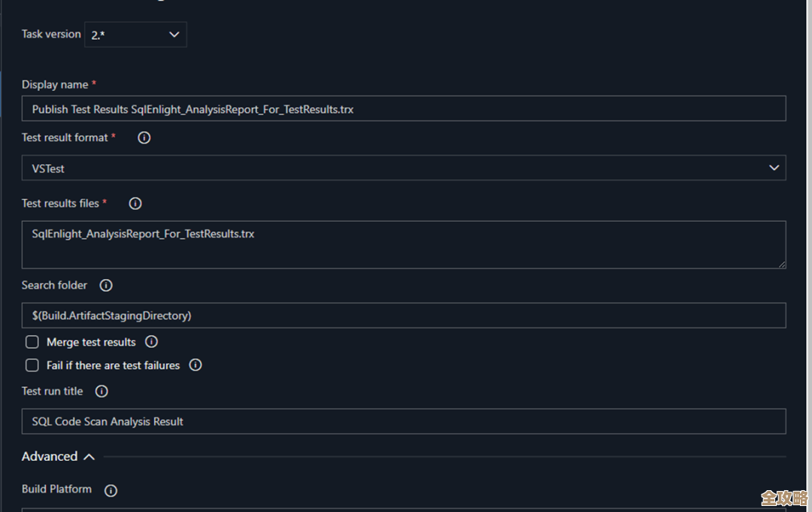Viewport: 812px width, 512px height.
Task: Click info icon for Fail if test failures
Action: point(195,365)
